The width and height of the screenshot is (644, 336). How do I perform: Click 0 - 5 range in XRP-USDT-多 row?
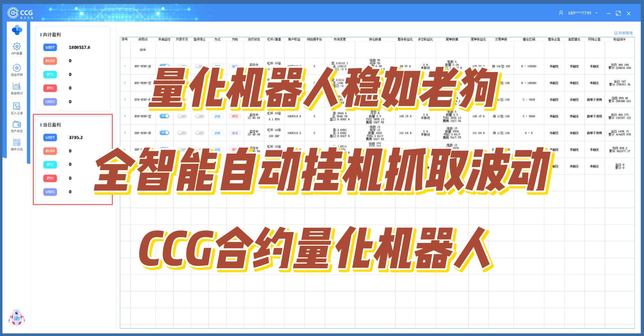click(x=529, y=133)
